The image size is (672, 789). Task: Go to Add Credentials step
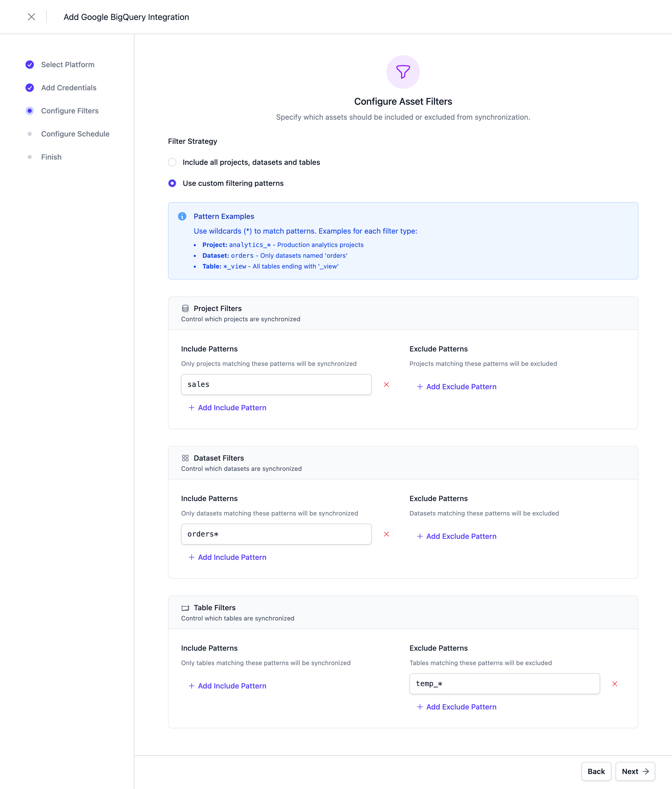(69, 88)
